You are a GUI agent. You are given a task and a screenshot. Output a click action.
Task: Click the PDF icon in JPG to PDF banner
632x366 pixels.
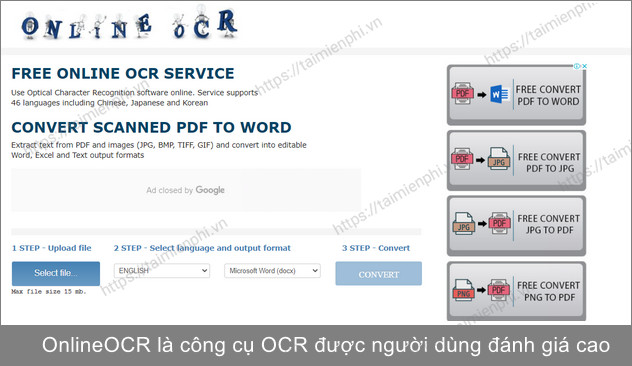pyautogui.click(x=499, y=223)
